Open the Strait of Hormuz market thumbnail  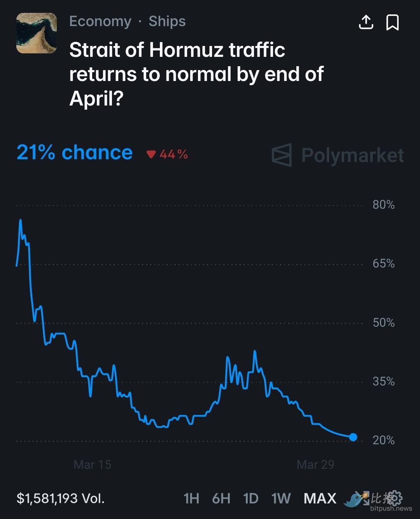[x=37, y=33]
